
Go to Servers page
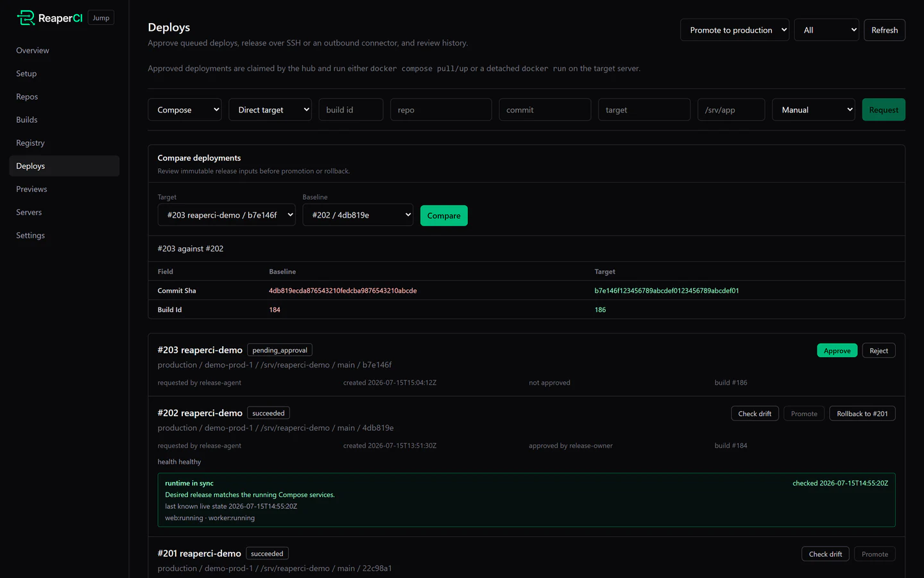point(64,212)
